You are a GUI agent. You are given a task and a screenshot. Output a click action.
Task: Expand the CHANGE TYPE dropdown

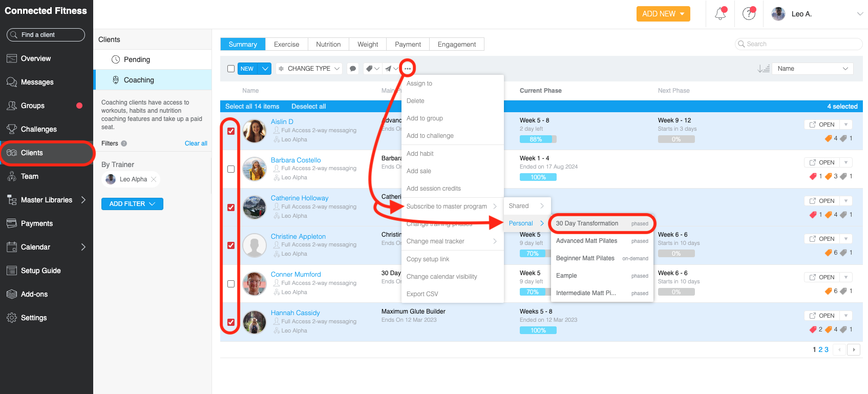(309, 69)
